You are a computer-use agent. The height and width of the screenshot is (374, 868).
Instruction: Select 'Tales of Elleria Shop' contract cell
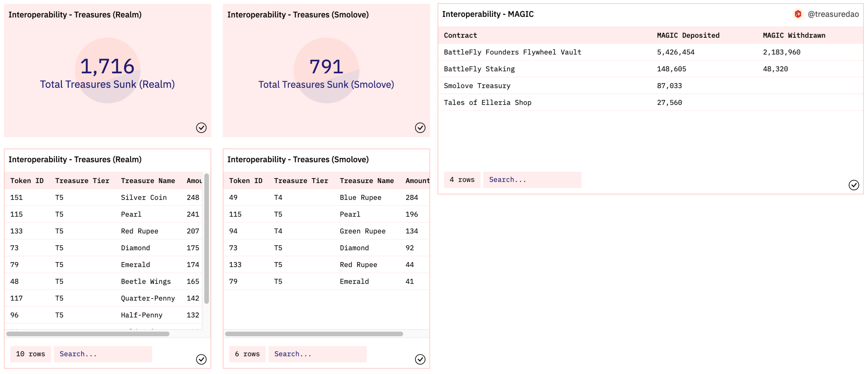[487, 102]
